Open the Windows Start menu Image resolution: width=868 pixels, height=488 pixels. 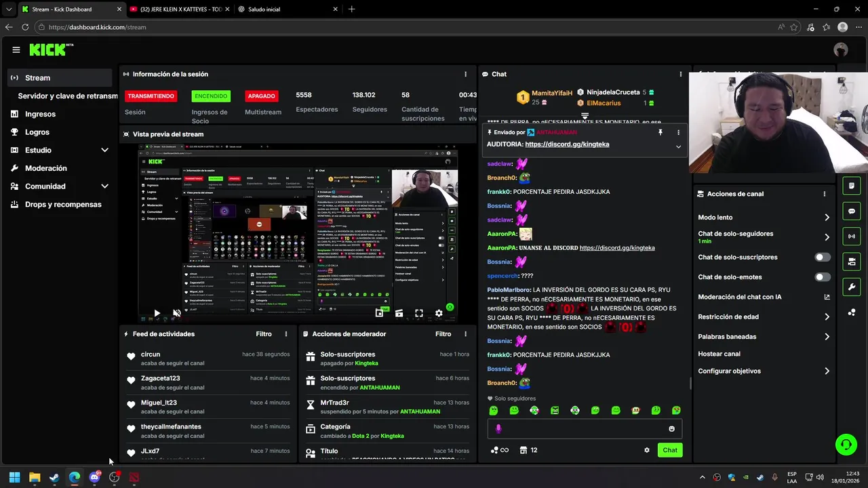point(14,477)
